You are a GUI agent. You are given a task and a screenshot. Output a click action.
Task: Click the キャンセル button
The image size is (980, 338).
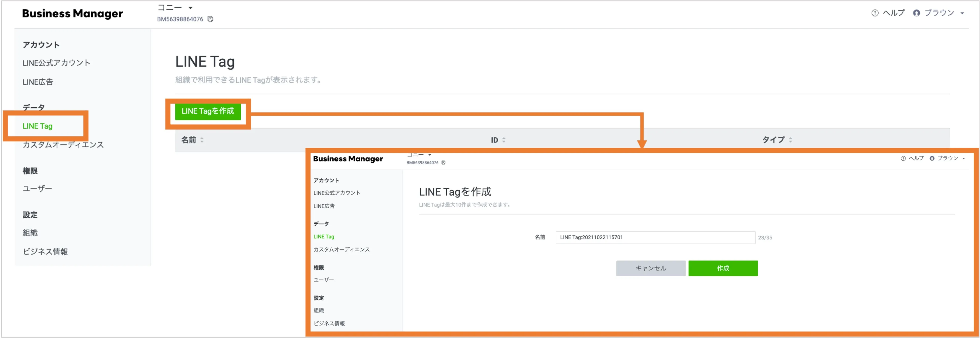click(x=651, y=269)
